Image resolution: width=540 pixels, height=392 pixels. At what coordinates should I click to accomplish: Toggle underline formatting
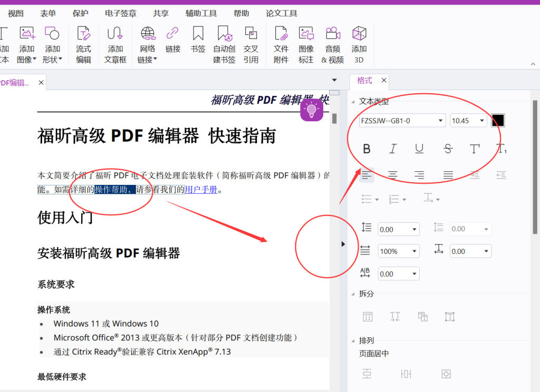point(419,149)
